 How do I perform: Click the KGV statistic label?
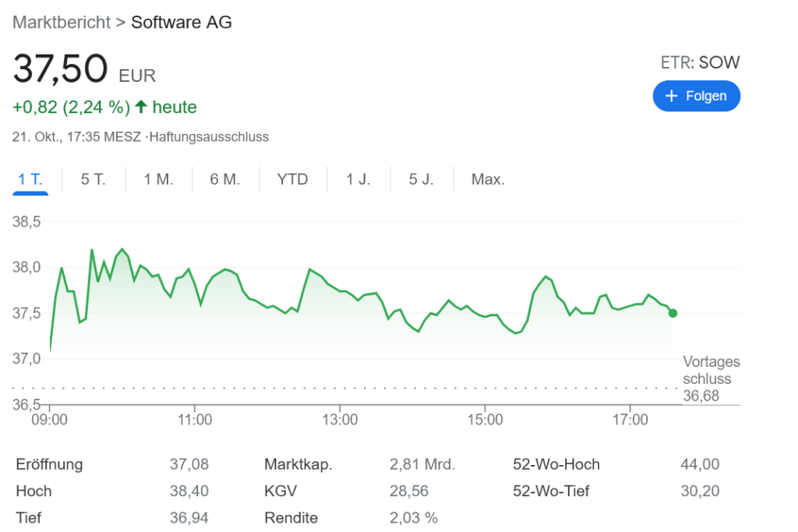(x=281, y=491)
